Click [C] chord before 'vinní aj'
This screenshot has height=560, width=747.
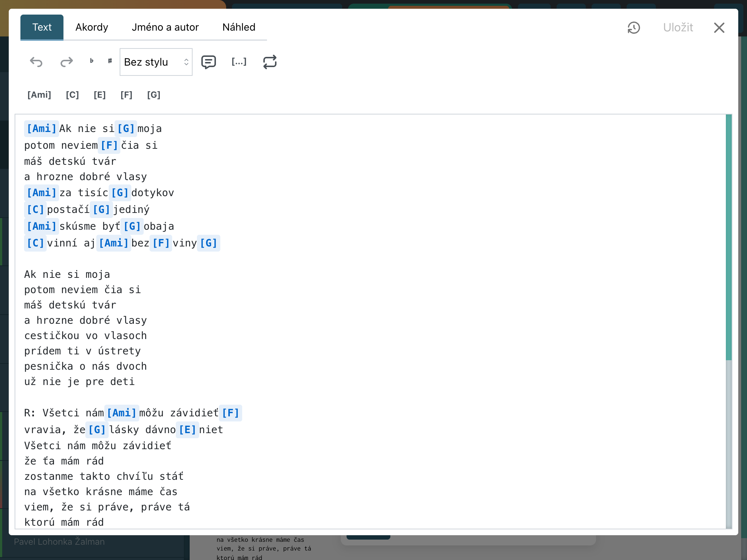click(35, 243)
